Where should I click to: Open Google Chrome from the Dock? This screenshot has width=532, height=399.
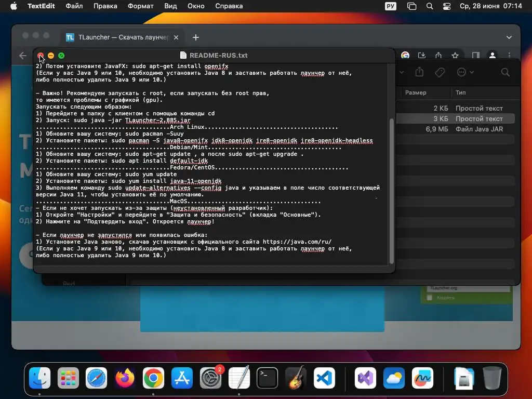[x=153, y=378]
